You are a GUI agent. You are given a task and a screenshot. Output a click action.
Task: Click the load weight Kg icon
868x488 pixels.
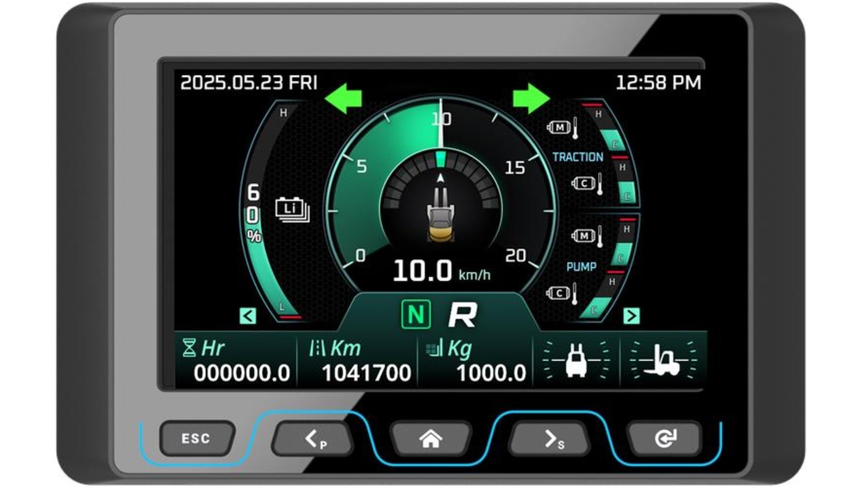434,348
